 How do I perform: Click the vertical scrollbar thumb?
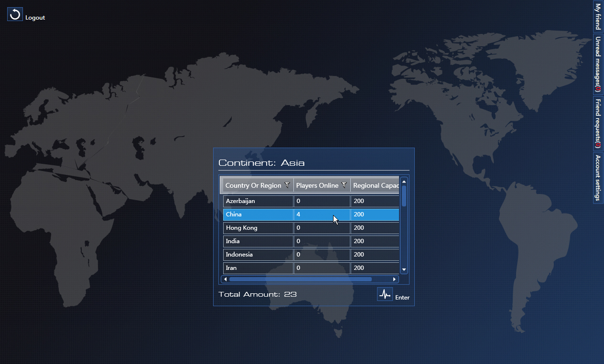tap(404, 196)
